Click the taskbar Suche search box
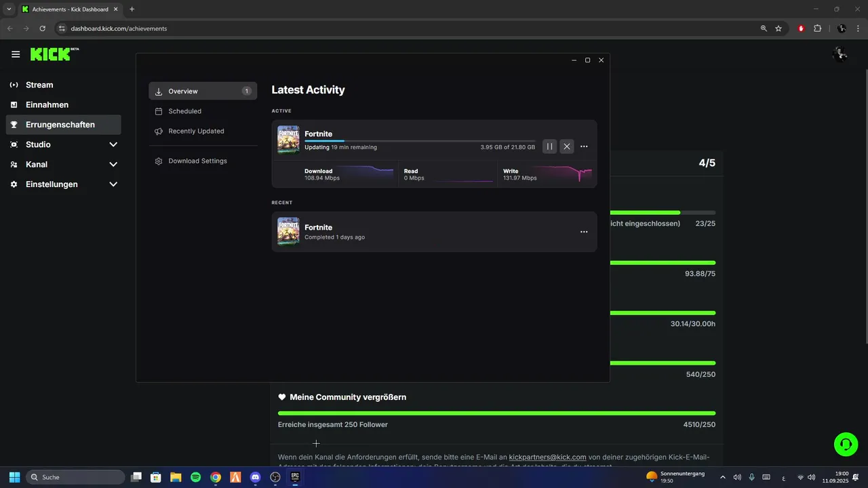The height and width of the screenshot is (488, 868). 75,477
